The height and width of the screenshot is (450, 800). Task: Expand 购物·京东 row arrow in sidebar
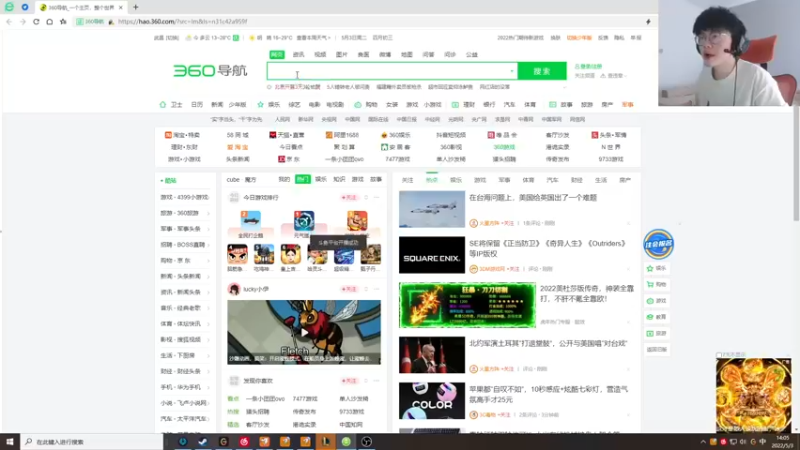[x=208, y=261]
